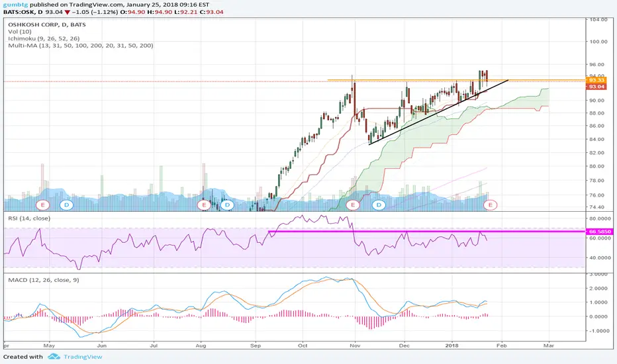
Task: Click the magenta horizontal line in RSI pane
Action: [427, 232]
